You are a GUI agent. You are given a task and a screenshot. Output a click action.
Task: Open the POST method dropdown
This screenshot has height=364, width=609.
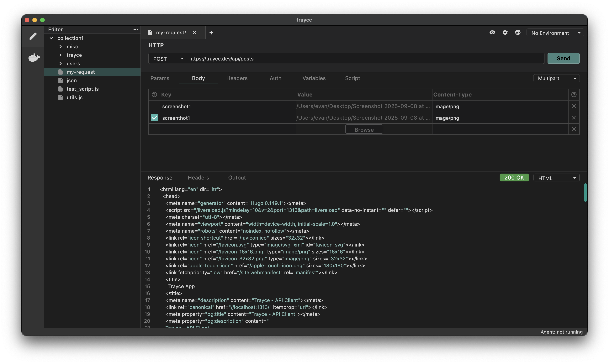[x=168, y=59]
